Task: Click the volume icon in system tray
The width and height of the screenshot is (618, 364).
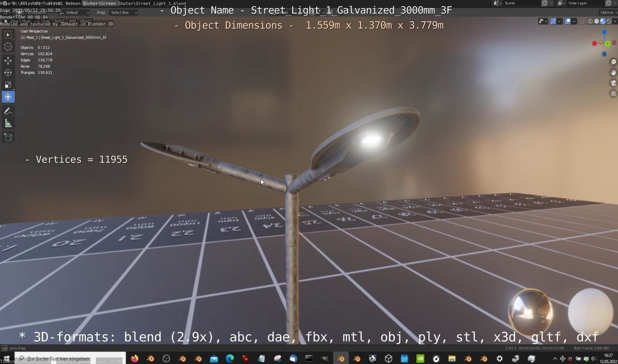Action: click(593, 359)
